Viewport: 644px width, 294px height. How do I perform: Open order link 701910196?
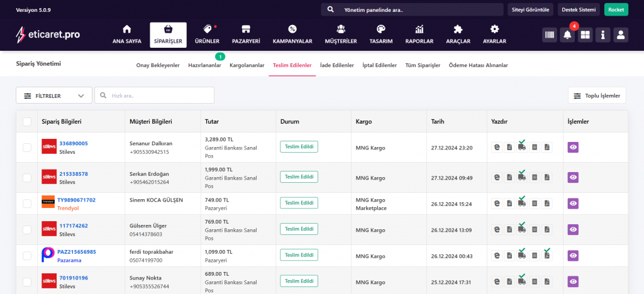pos(73,278)
